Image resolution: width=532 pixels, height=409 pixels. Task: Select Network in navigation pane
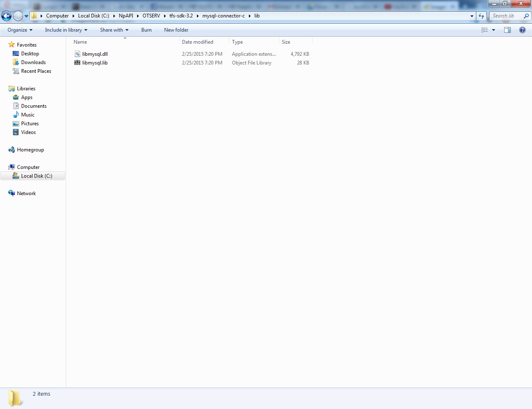coord(26,193)
